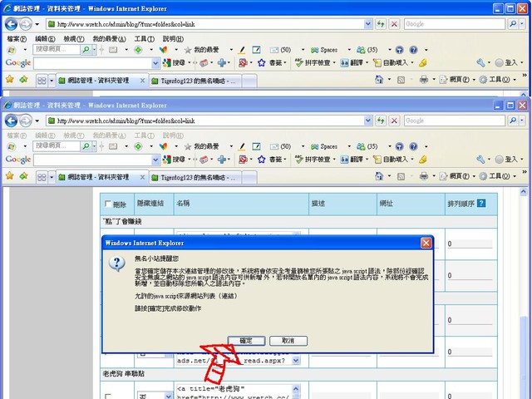Open Google toolbar search box dropdown, front window

pos(155,160)
